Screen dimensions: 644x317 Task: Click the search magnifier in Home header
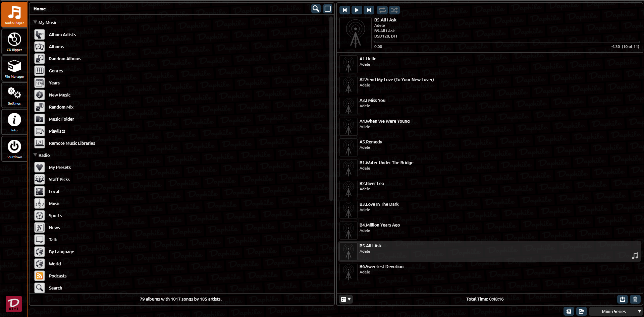click(316, 9)
